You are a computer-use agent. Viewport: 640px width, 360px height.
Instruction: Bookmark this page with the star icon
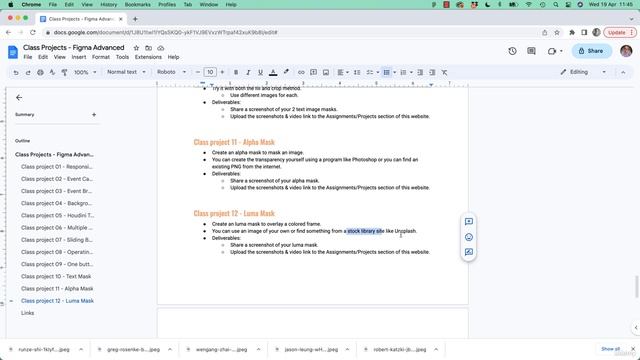[557, 32]
